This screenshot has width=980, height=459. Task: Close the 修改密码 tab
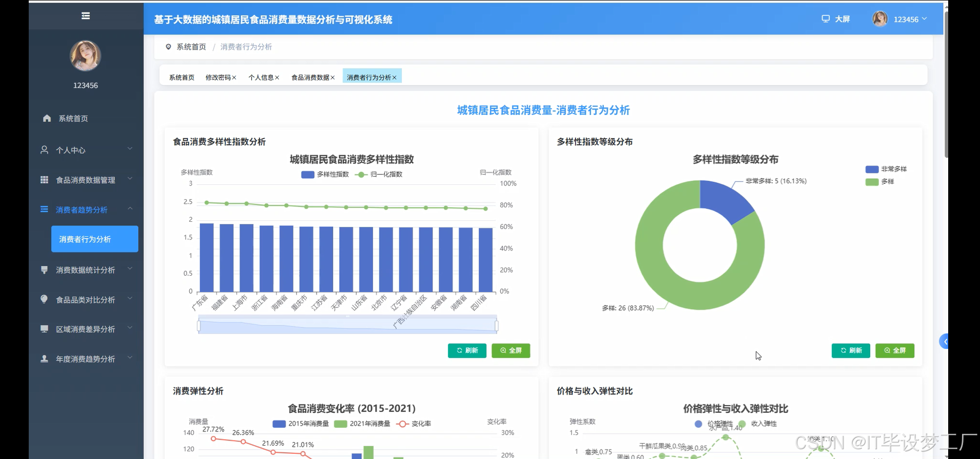pyautogui.click(x=234, y=78)
